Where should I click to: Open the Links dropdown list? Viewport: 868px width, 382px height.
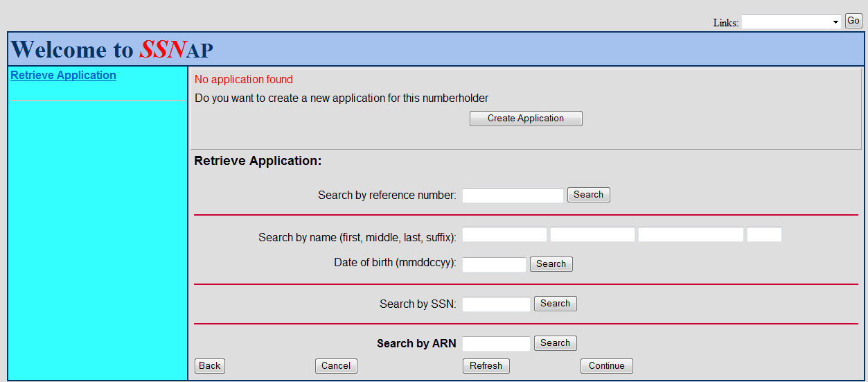(x=791, y=21)
